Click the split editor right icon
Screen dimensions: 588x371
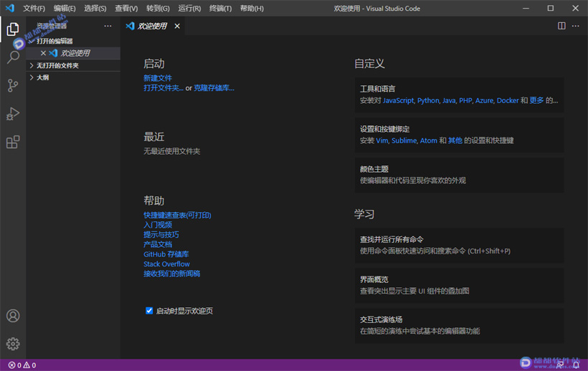click(561, 26)
